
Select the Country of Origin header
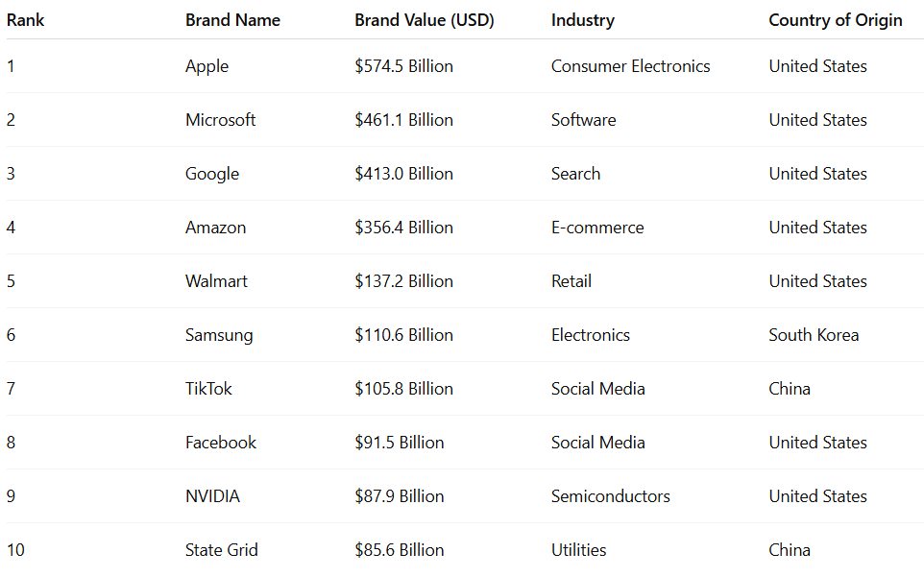(835, 20)
